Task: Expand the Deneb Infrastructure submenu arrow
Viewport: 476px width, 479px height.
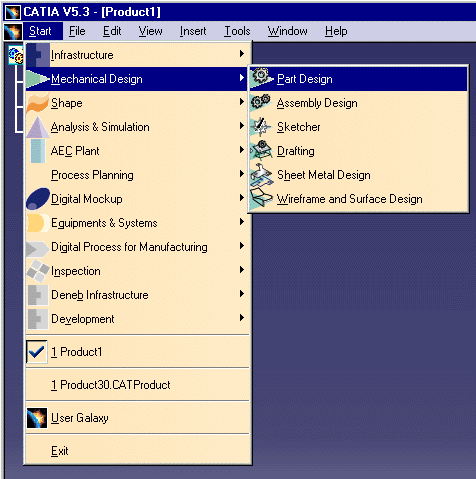Action: click(x=242, y=294)
